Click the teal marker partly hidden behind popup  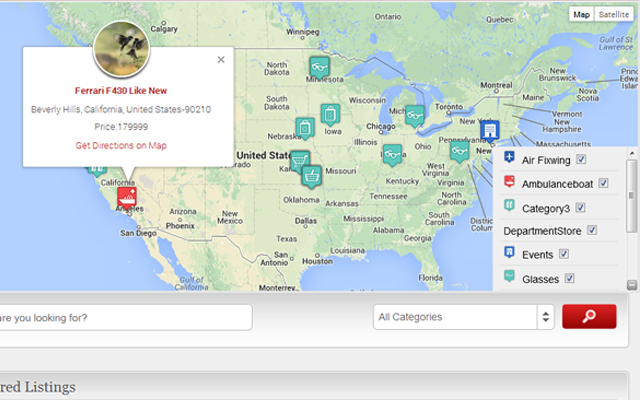96,171
